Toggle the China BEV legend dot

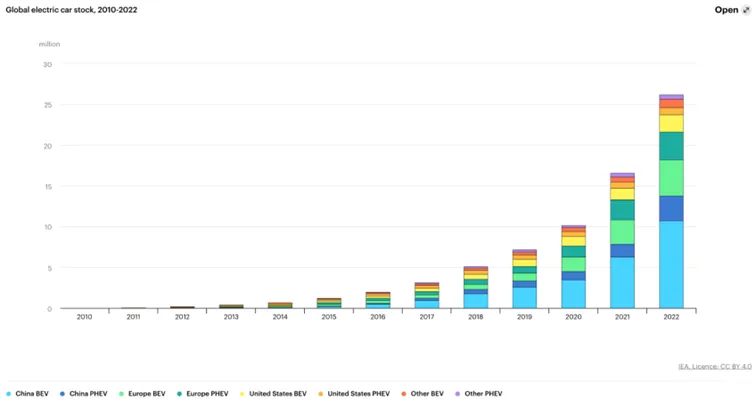tap(9, 394)
